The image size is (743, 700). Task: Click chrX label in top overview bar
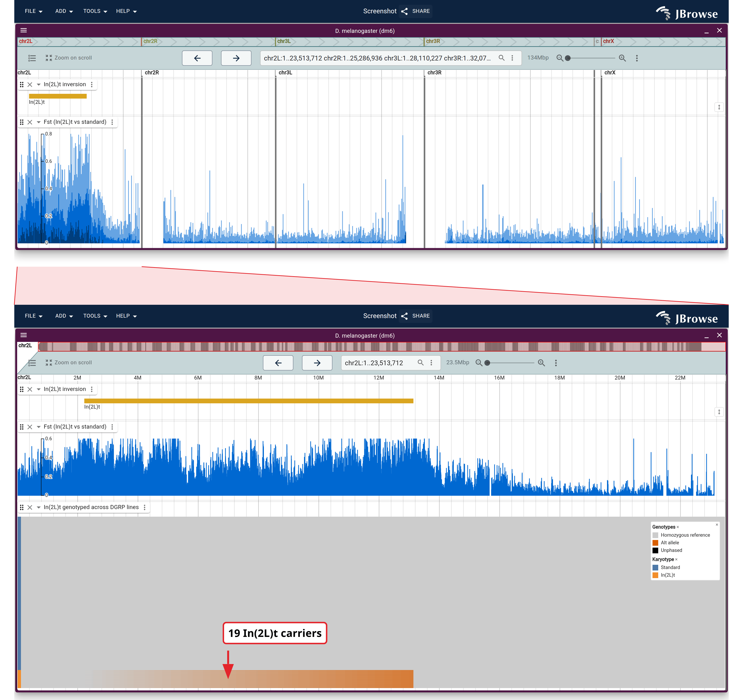608,41
